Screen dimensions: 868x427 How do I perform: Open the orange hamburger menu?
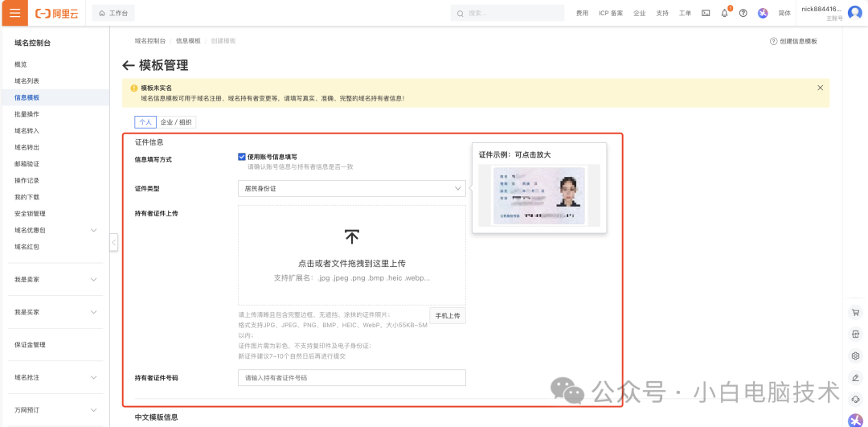click(x=15, y=13)
